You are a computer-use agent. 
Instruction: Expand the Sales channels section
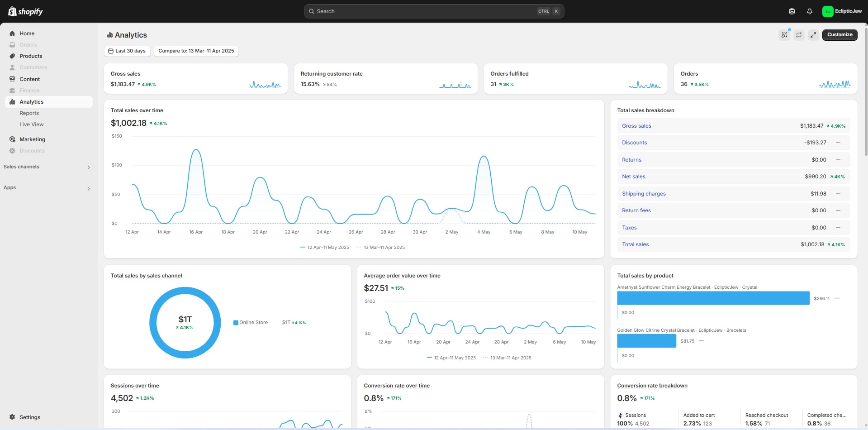tap(88, 167)
